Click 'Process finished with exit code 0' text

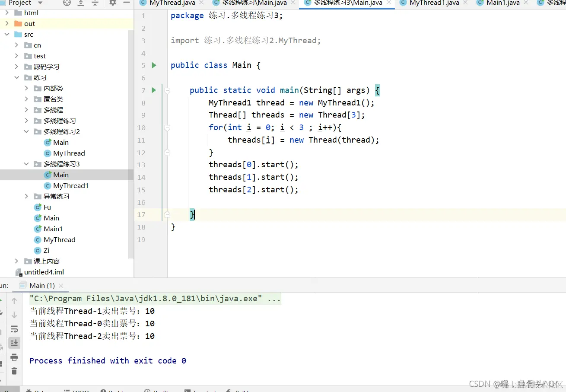click(108, 361)
